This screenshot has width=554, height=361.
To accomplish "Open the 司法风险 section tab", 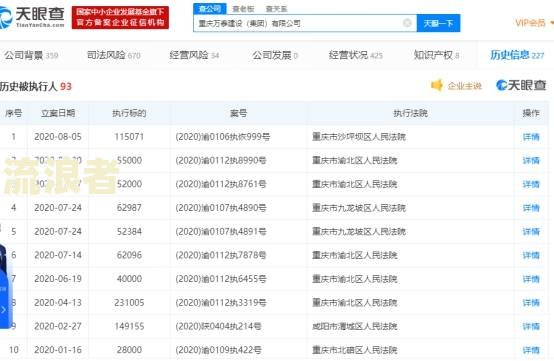I will [113, 55].
